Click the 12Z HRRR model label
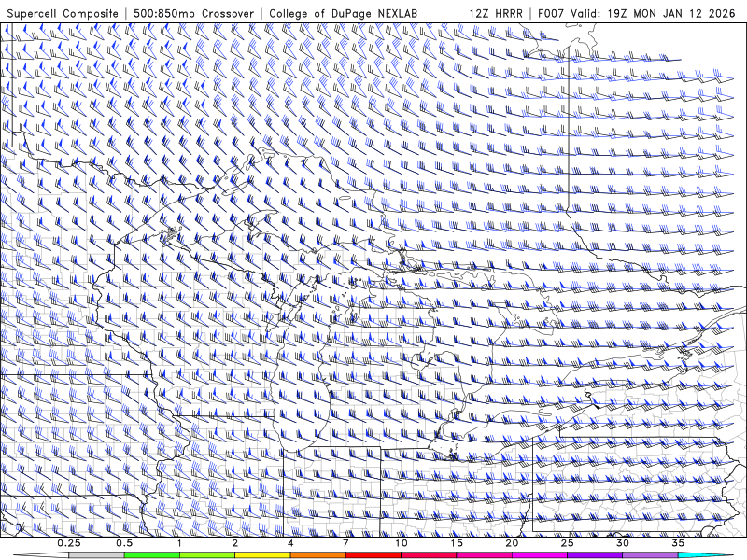747x560 pixels. tap(496, 14)
